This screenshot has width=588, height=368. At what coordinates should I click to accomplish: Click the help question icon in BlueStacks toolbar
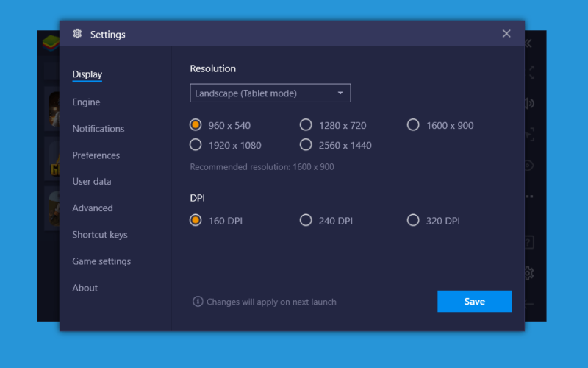pyautogui.click(x=529, y=242)
